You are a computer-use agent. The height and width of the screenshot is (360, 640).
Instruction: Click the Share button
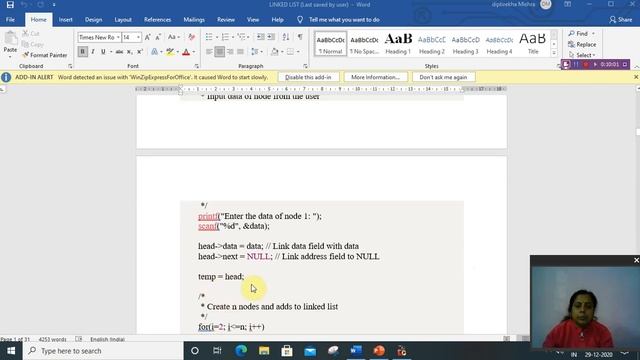coord(620,20)
